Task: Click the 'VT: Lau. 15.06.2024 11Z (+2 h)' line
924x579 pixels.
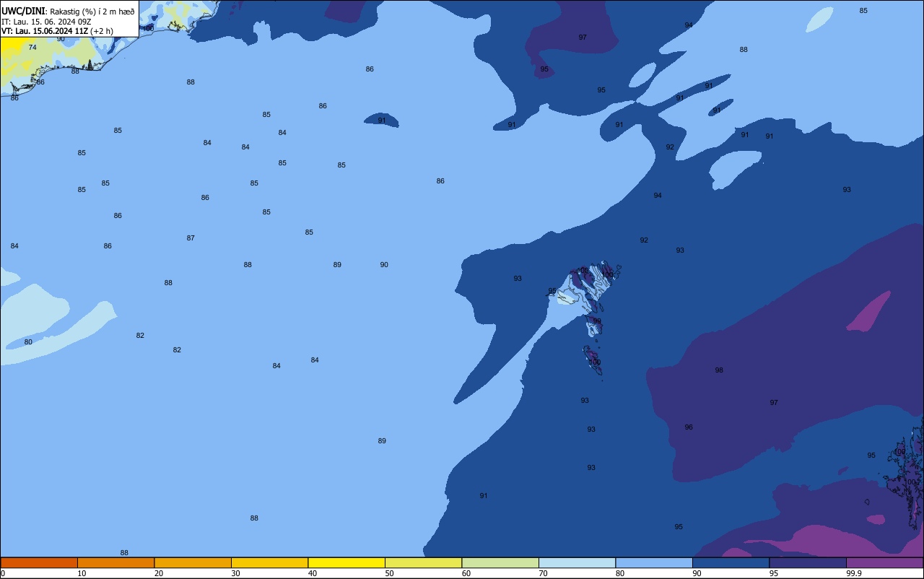Action: (x=57, y=30)
